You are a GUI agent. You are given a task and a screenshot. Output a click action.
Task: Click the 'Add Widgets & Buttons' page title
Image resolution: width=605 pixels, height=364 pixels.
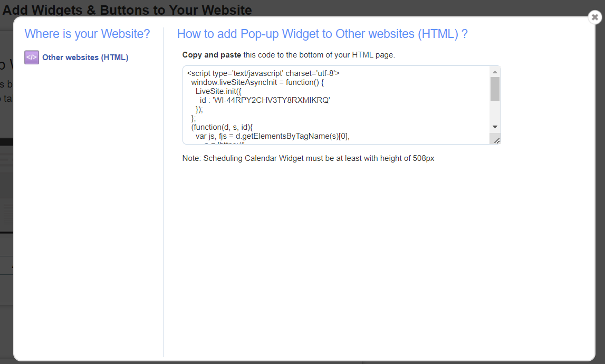coord(127,9)
